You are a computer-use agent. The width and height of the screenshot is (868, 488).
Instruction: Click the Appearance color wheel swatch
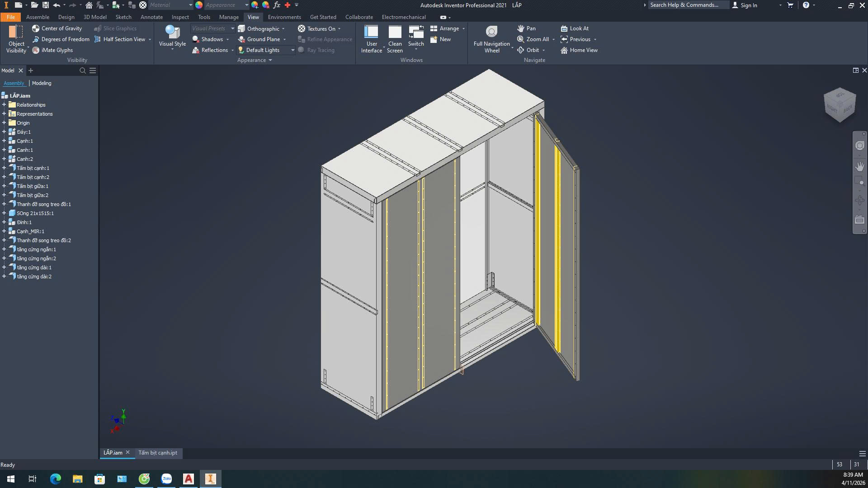(199, 5)
